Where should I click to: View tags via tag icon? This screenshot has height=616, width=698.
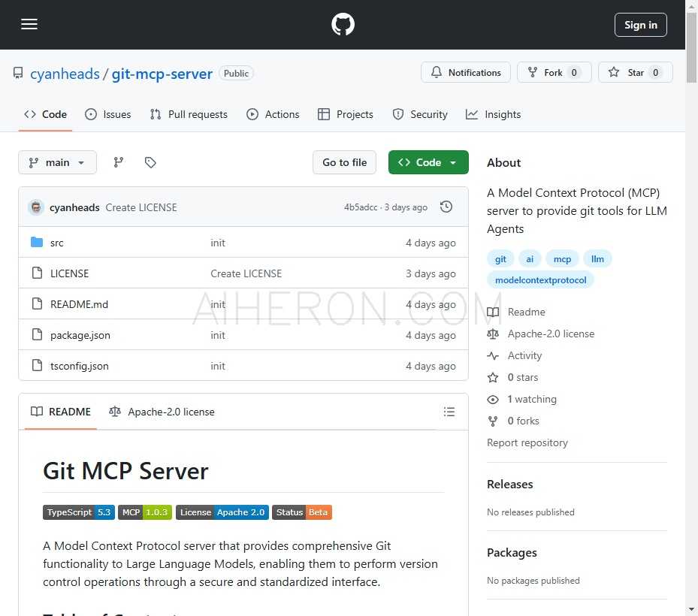point(150,162)
